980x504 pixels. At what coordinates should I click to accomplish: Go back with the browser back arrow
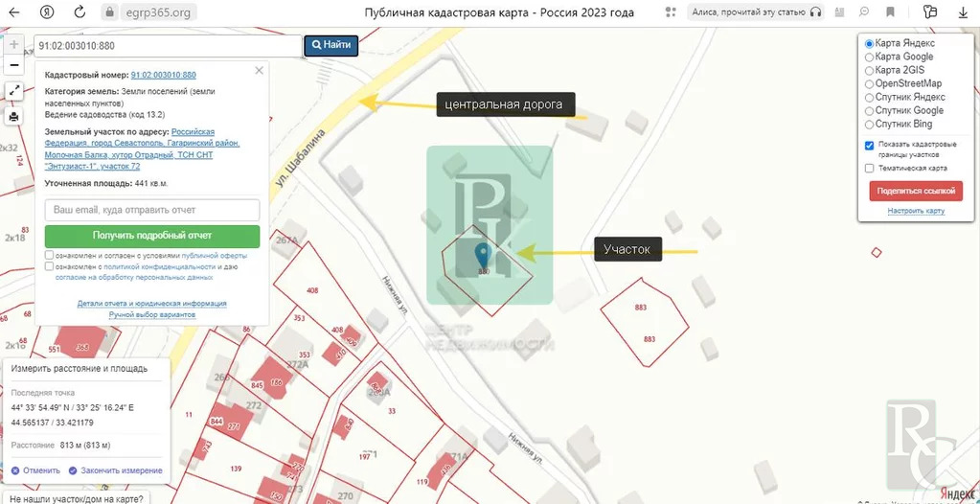coord(13,11)
